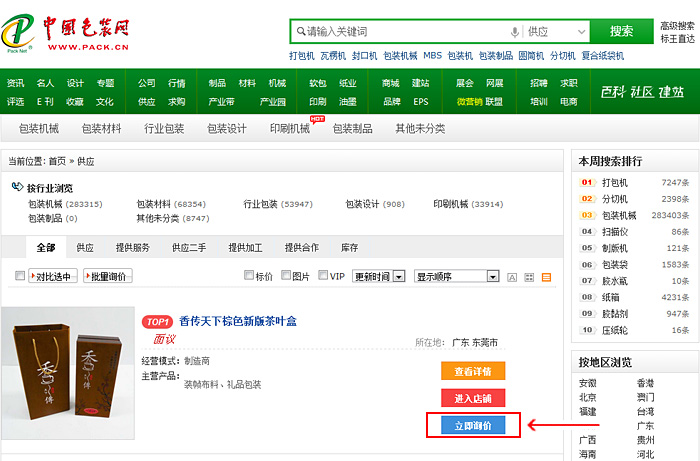This screenshot has height=461, width=700.
Task: Open the 供应 search category dropdown
Action: tap(556, 31)
